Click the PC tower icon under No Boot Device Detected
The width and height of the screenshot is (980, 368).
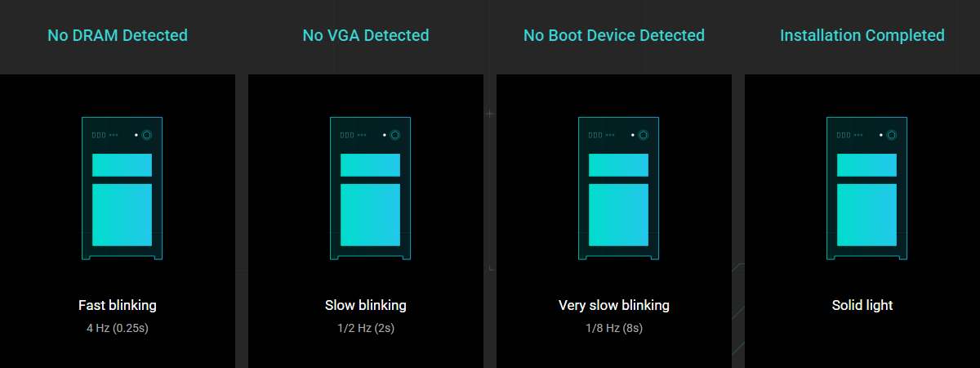click(618, 189)
